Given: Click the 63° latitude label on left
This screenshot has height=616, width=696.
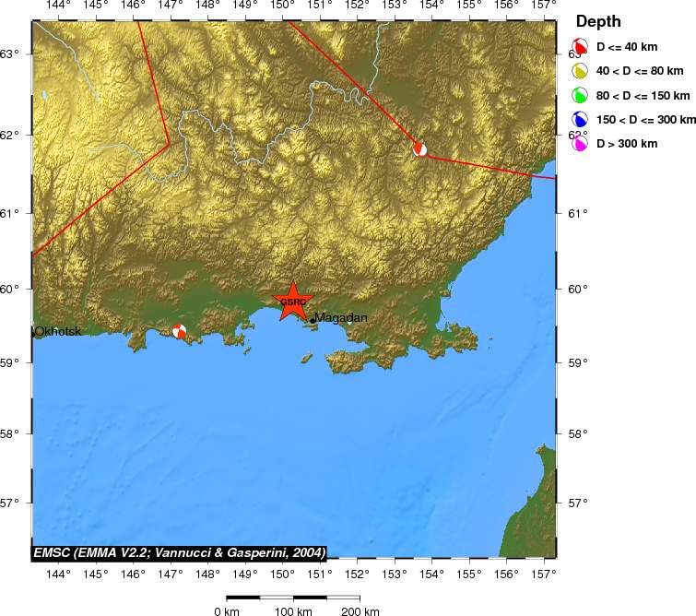Looking at the screenshot, I should [x=10, y=54].
